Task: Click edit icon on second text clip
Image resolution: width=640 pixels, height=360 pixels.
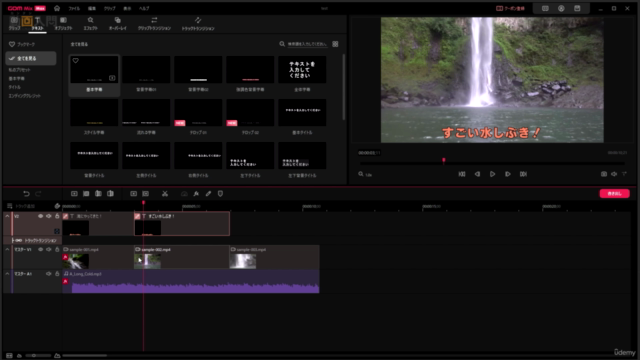Action: (x=138, y=216)
